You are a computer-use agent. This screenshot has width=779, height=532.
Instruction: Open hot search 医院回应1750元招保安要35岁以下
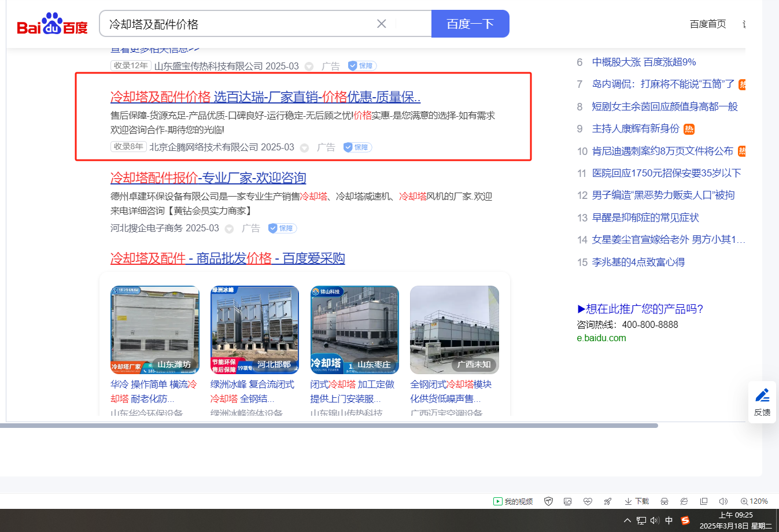pyautogui.click(x=666, y=173)
